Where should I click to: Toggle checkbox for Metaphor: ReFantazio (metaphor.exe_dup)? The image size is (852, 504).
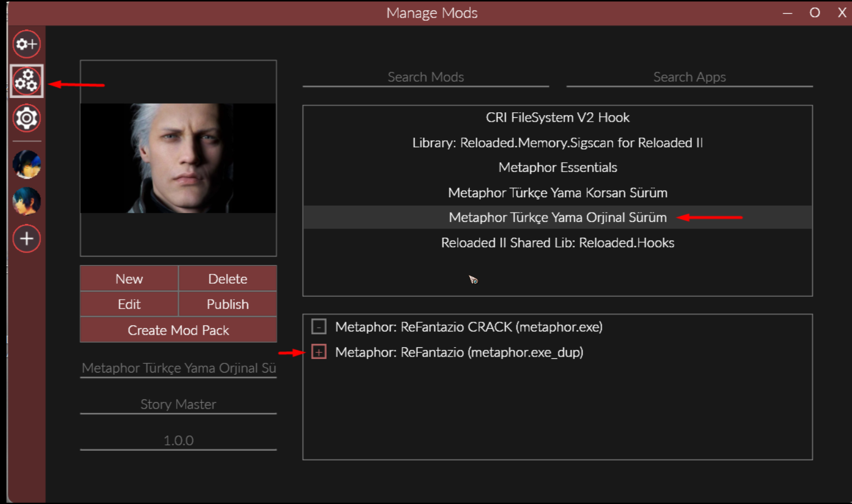(319, 352)
